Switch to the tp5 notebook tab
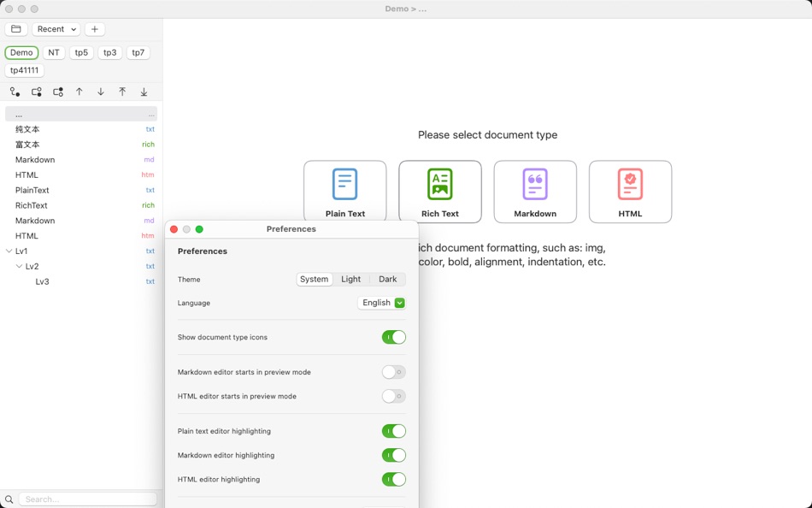 [81, 52]
